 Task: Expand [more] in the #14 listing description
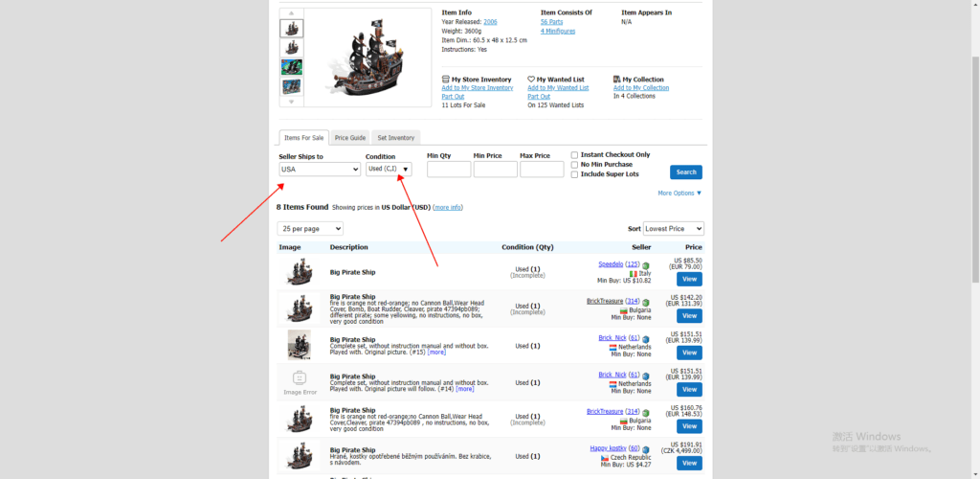pos(464,389)
